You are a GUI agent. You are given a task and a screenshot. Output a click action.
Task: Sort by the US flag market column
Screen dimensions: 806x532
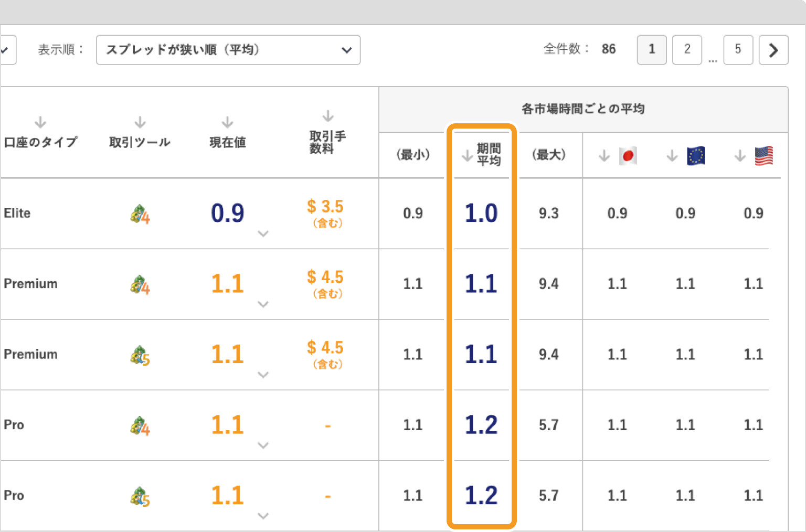point(740,156)
